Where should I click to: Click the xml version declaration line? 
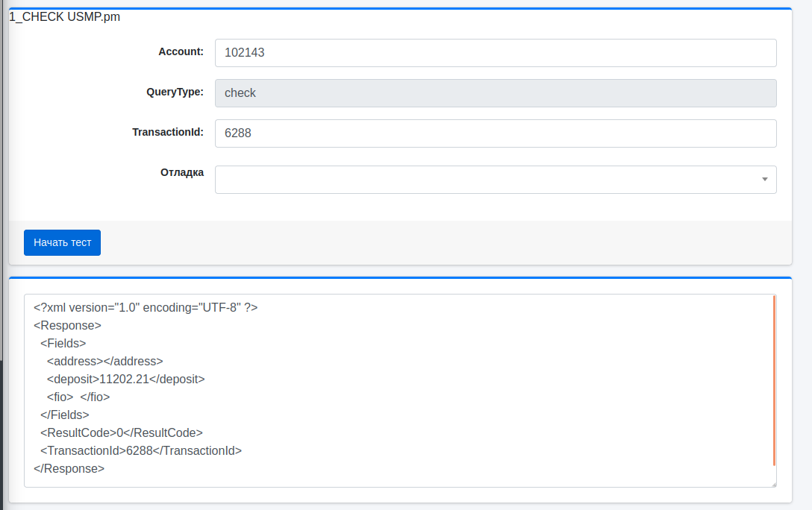coord(146,307)
